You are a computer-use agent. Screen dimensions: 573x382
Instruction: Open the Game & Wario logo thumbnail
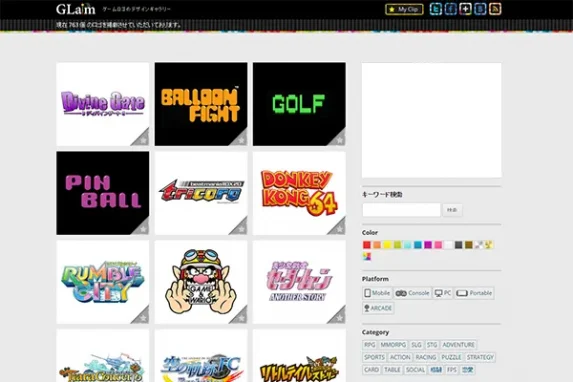[201, 282]
